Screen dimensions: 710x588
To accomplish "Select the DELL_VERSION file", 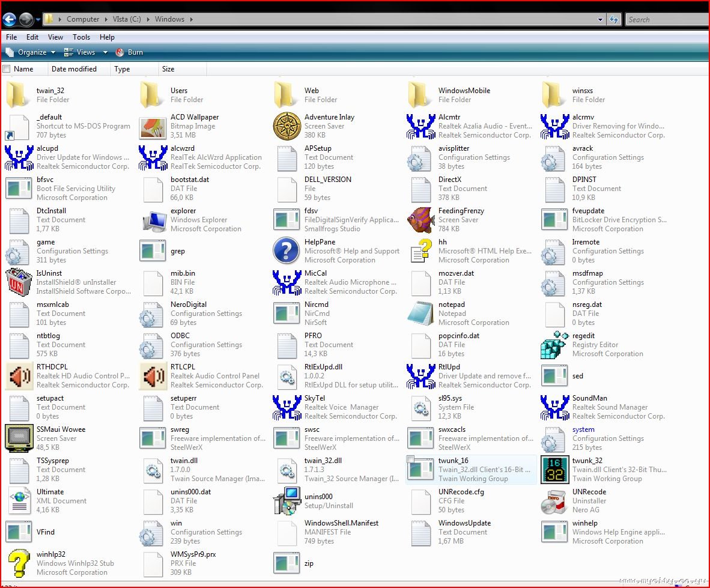I will [314, 189].
